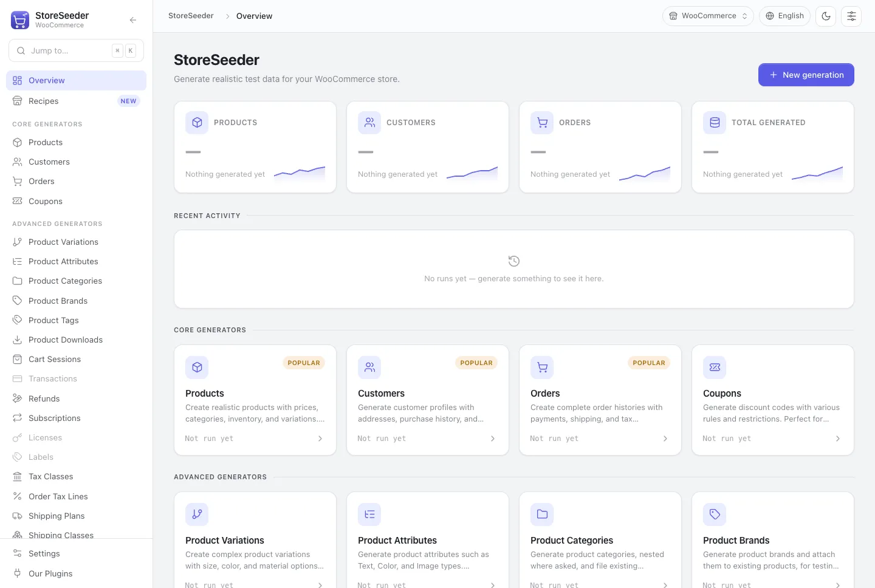Open the Licenses sidebar item
This screenshot has width=875, height=588.
point(76,437)
